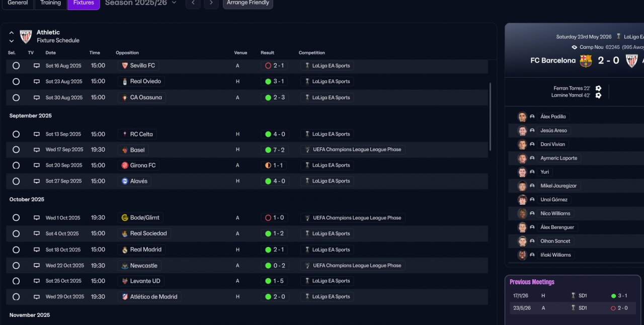644x325 pixels.
Task: Open the General tab
Action: coord(18,4)
